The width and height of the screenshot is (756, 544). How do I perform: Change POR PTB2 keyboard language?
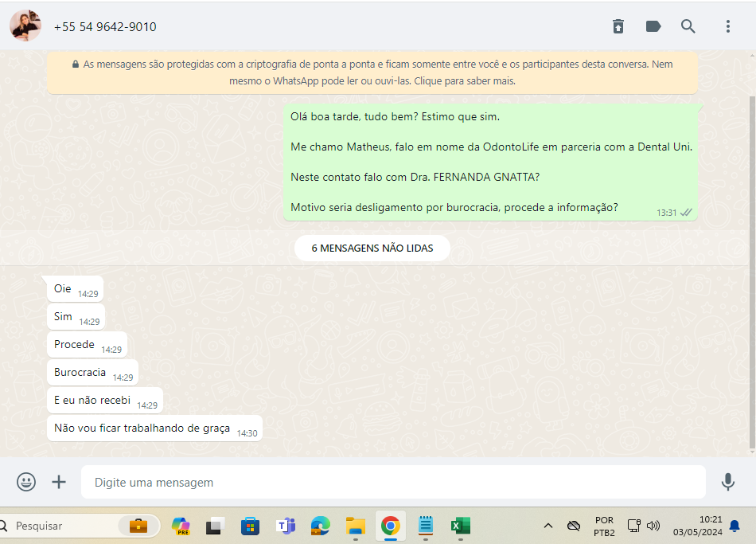point(604,526)
